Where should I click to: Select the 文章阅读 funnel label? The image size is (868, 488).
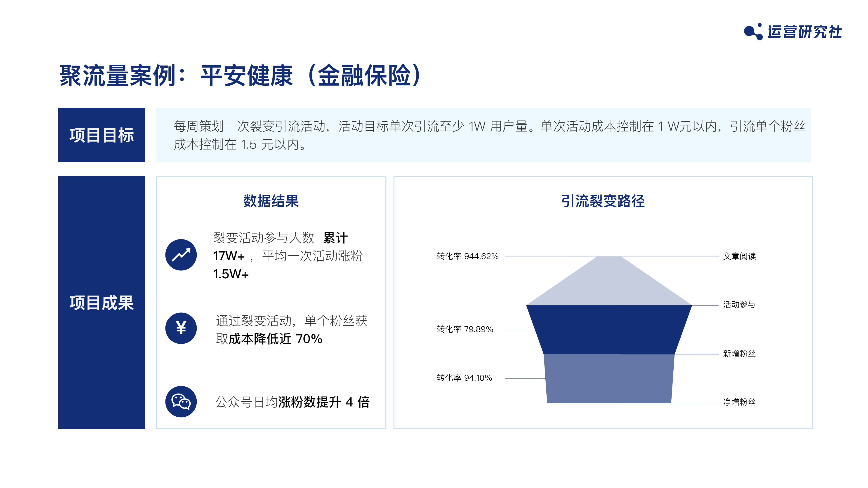pyautogui.click(x=739, y=256)
